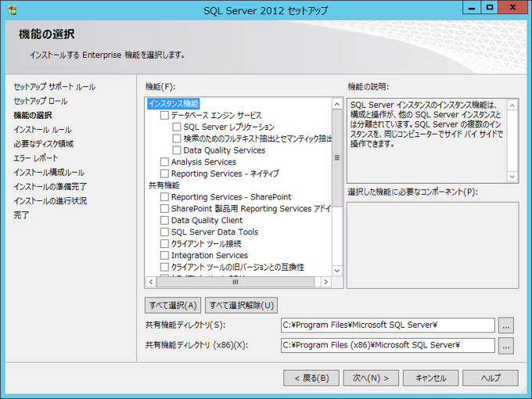Click description box scroll down arrow
The height and width of the screenshot is (399, 532).
coord(512,177)
